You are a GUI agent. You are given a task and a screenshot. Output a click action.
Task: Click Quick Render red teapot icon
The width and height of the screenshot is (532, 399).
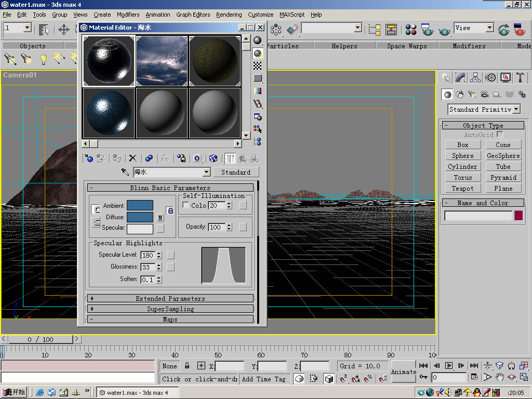pos(519,30)
